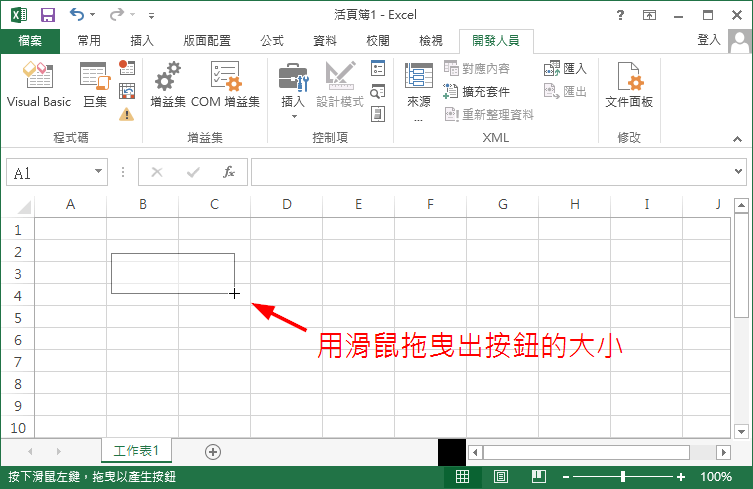Open the Undo history dropdown arrow
Image resolution: width=753 pixels, height=489 pixels.
93,15
